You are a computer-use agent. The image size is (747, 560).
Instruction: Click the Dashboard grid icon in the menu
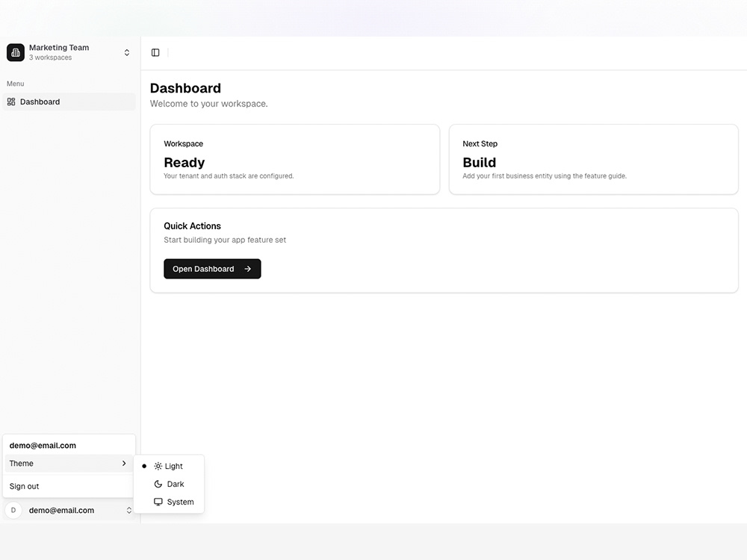[11, 102]
